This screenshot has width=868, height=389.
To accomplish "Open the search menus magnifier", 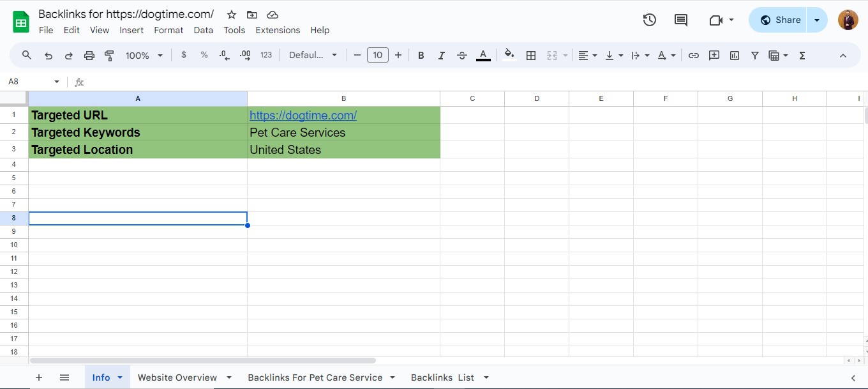I will [x=27, y=56].
